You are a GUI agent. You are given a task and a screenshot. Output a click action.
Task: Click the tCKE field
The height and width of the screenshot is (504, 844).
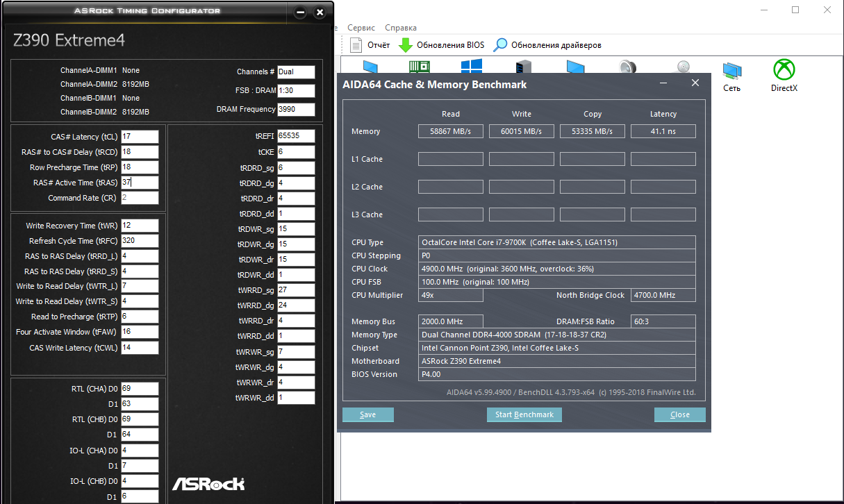pyautogui.click(x=296, y=151)
